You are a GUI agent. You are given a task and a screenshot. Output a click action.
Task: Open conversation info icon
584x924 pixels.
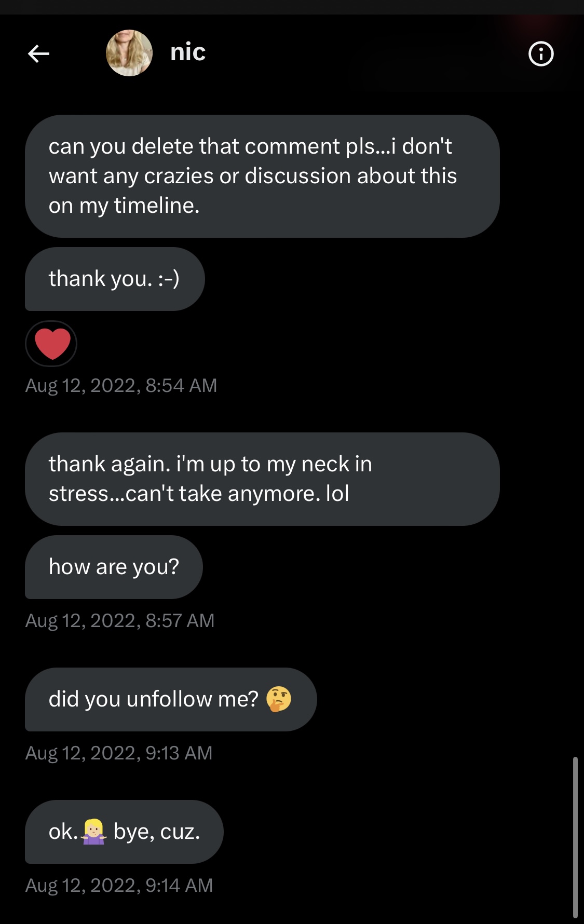click(541, 53)
